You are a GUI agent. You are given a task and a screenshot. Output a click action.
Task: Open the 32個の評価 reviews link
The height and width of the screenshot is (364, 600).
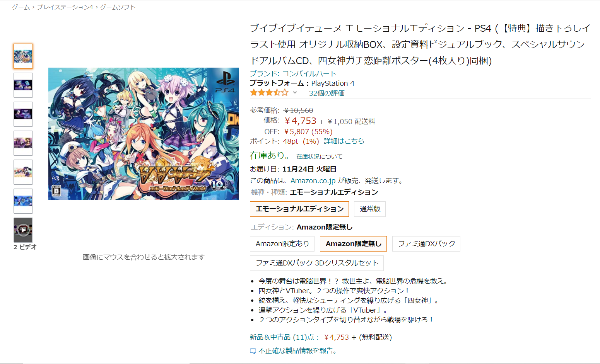[x=326, y=93]
